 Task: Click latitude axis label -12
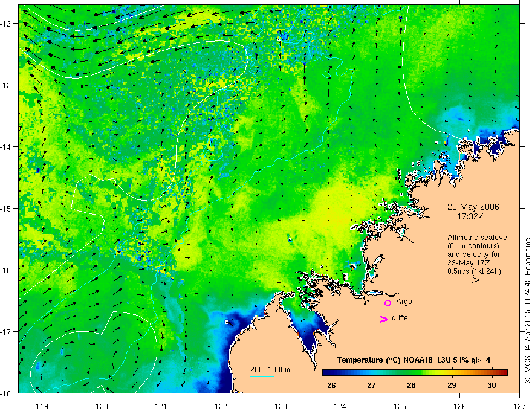click(5, 24)
